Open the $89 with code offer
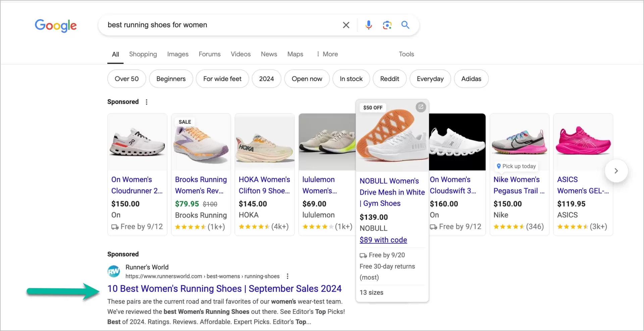The image size is (644, 331). pos(383,240)
